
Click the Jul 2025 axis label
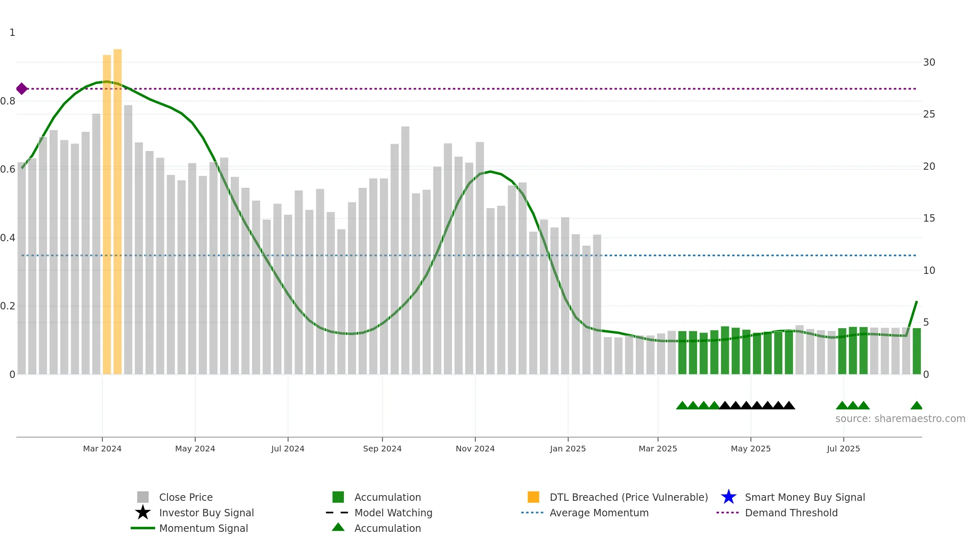point(843,449)
